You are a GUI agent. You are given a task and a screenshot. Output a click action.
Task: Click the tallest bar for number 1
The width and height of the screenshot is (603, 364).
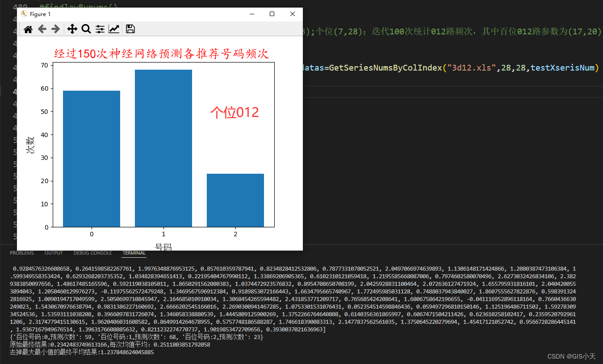[x=163, y=148]
